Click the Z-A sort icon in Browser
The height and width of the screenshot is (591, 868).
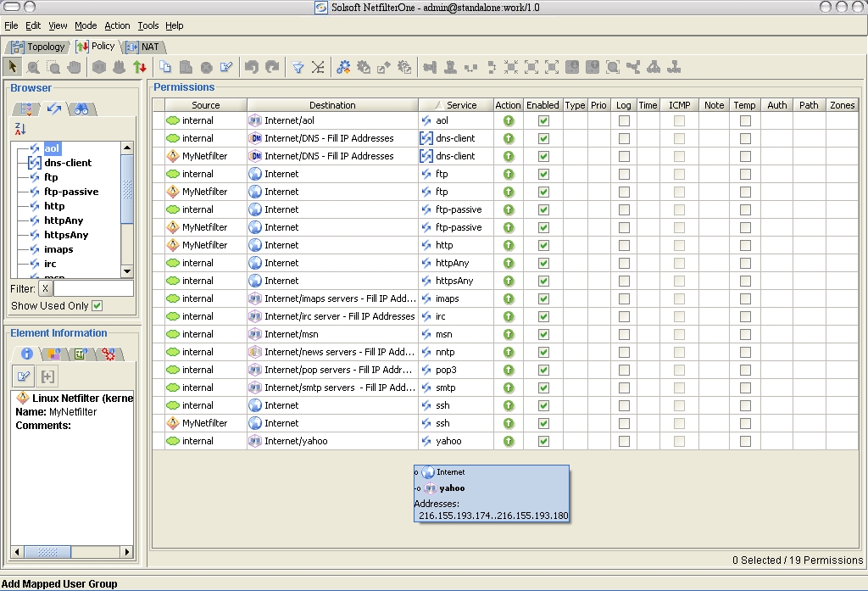(21, 129)
